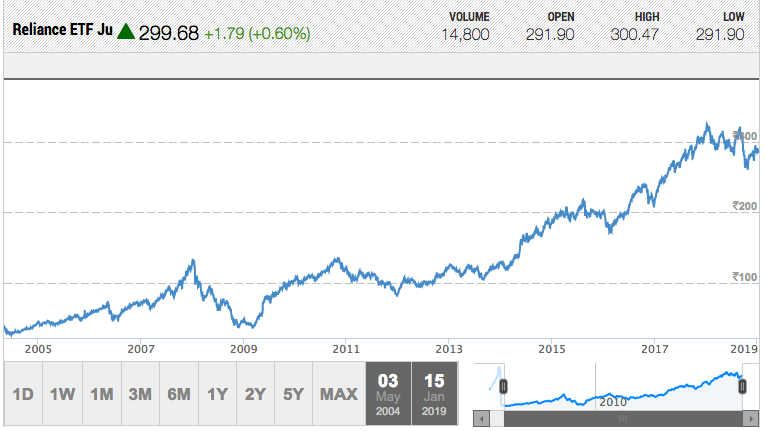Select the 5Y time range
This screenshot has height=431, width=765.
coord(294,393)
